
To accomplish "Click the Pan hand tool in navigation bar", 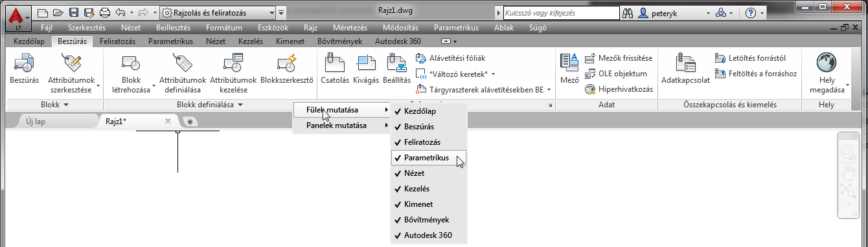I will point(849,172).
